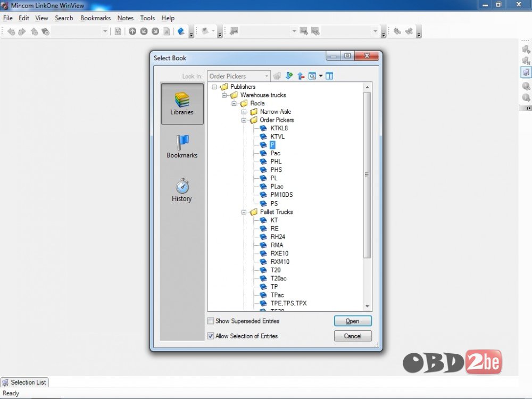
Task: Open the History stopwatch panel
Action: click(182, 190)
